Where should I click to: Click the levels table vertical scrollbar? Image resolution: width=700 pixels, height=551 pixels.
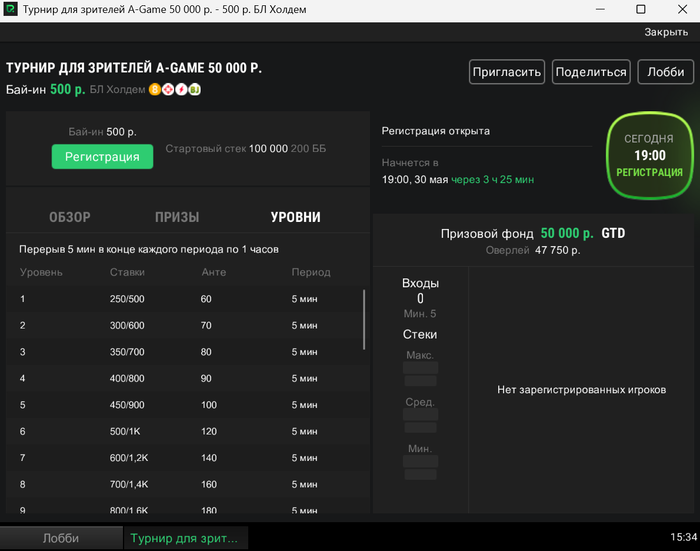tap(364, 319)
